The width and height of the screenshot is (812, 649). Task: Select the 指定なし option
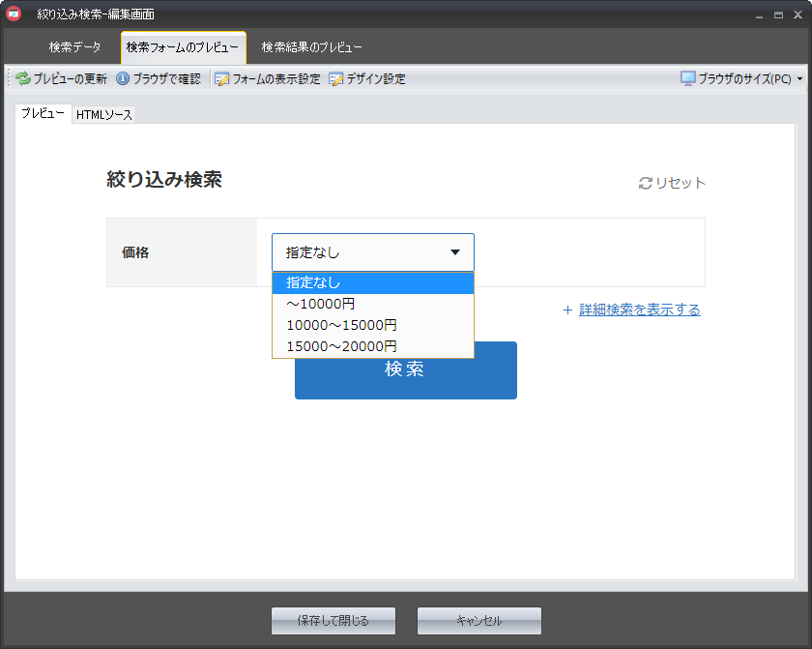(372, 282)
